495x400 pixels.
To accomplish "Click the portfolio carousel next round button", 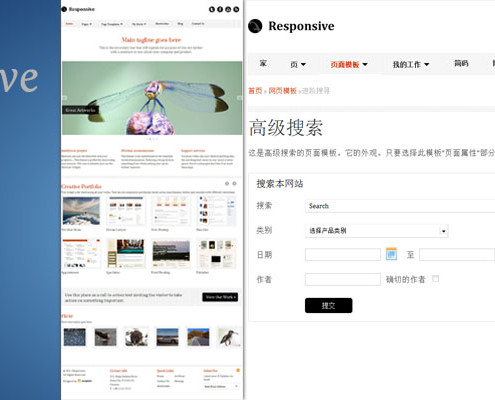I will [x=234, y=184].
